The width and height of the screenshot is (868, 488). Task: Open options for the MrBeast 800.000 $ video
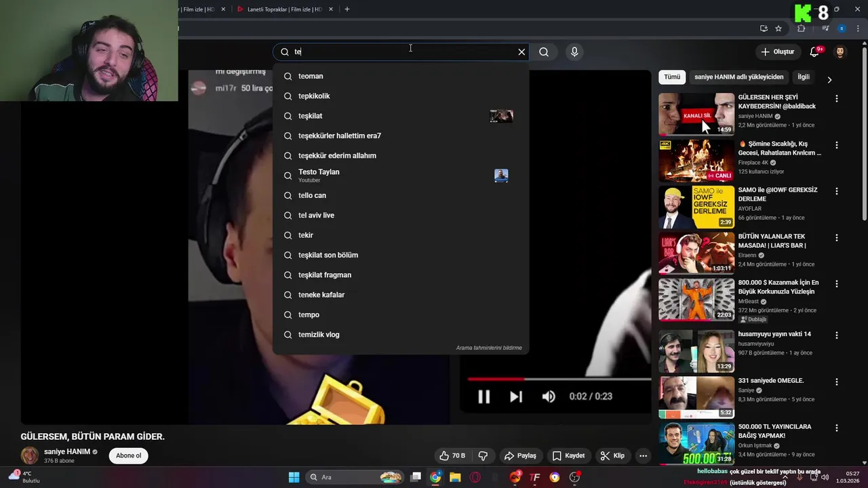click(x=836, y=284)
